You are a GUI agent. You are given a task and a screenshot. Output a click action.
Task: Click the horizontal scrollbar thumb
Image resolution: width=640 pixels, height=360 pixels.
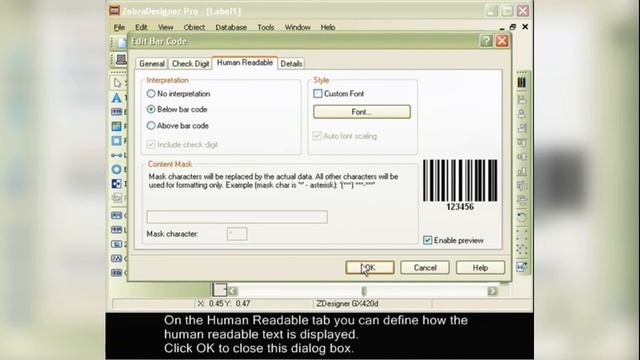364,291
